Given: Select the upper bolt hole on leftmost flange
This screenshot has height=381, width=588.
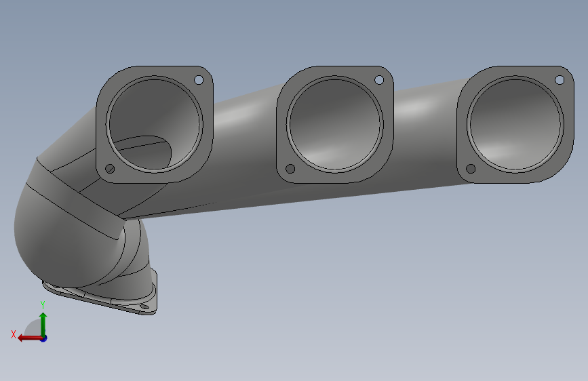Looking at the screenshot, I should [199, 80].
